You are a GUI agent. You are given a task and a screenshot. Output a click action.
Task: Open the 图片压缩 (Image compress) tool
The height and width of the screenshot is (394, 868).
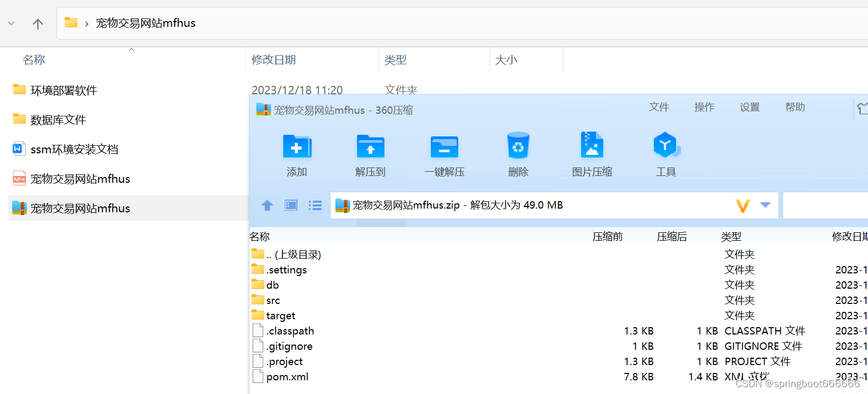pyautogui.click(x=592, y=145)
